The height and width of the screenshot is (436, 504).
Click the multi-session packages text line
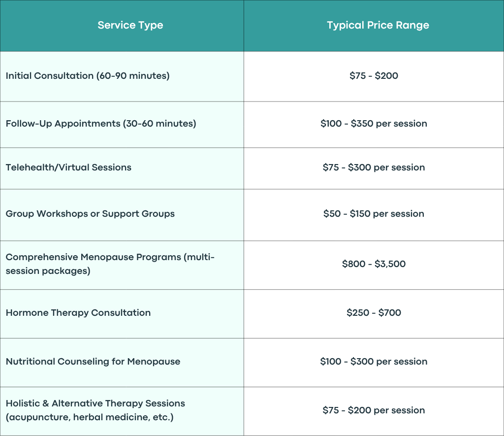point(48,271)
